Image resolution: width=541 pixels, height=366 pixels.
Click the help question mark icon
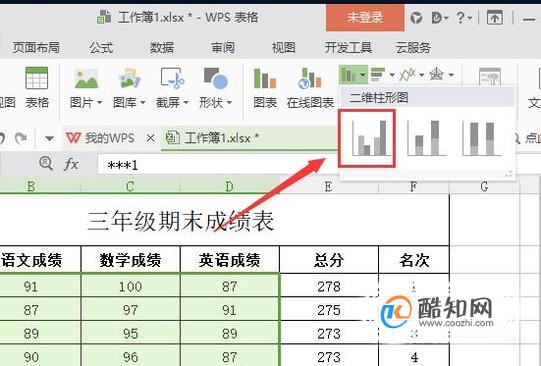coord(461,17)
